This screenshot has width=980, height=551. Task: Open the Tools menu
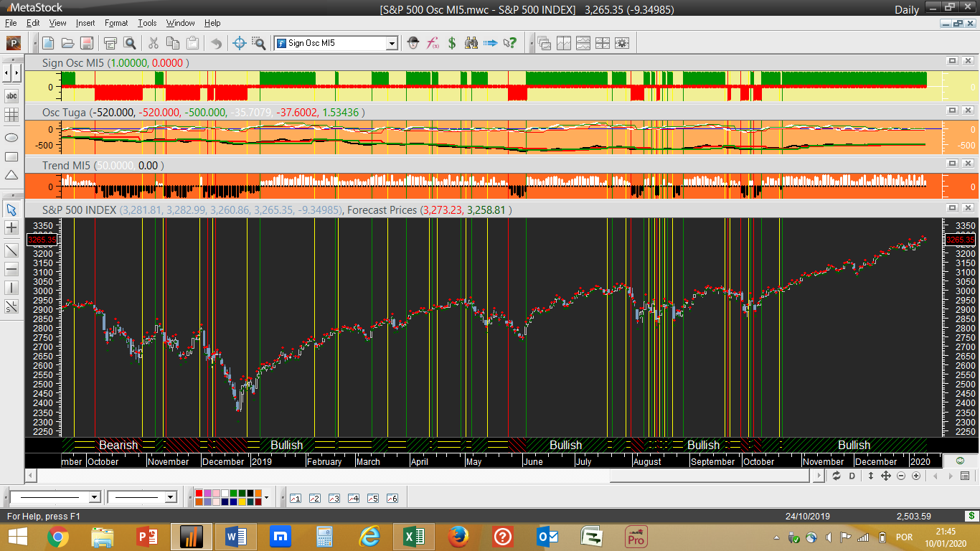point(147,23)
